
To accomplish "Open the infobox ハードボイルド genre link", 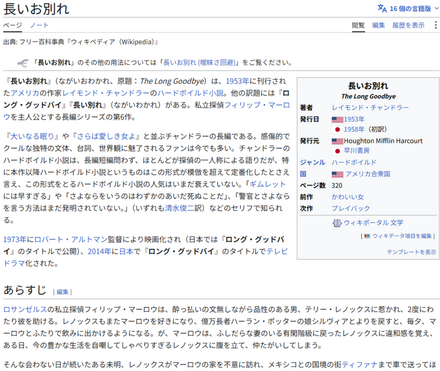I will pos(354,162).
